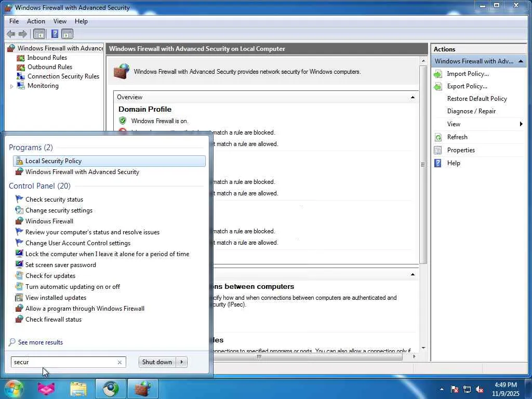Viewport: 532px width, 399px height.
Task: Click the horizontal scrollbar right arrow
Action: (414, 356)
